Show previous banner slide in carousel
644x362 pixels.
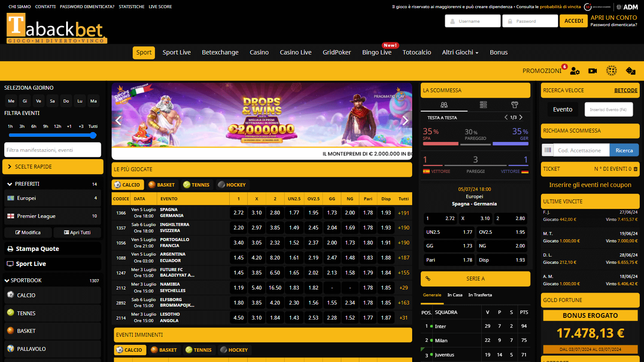click(x=118, y=121)
